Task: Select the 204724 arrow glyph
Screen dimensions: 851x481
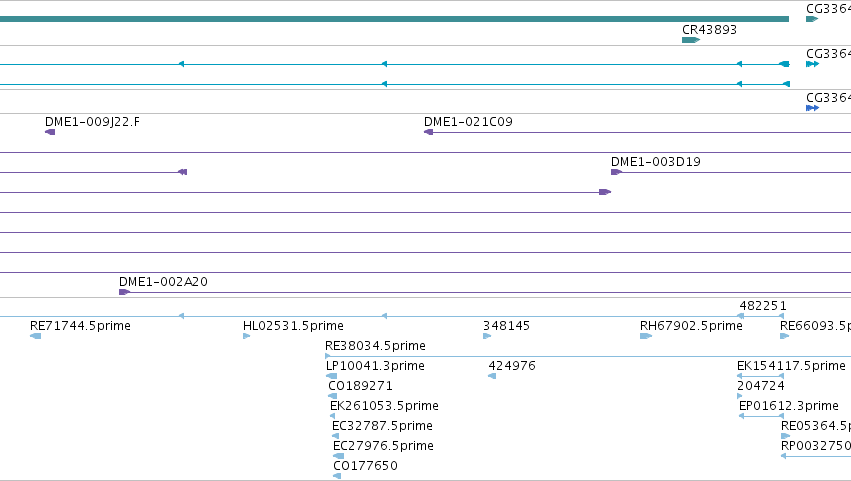Action: tap(739, 396)
